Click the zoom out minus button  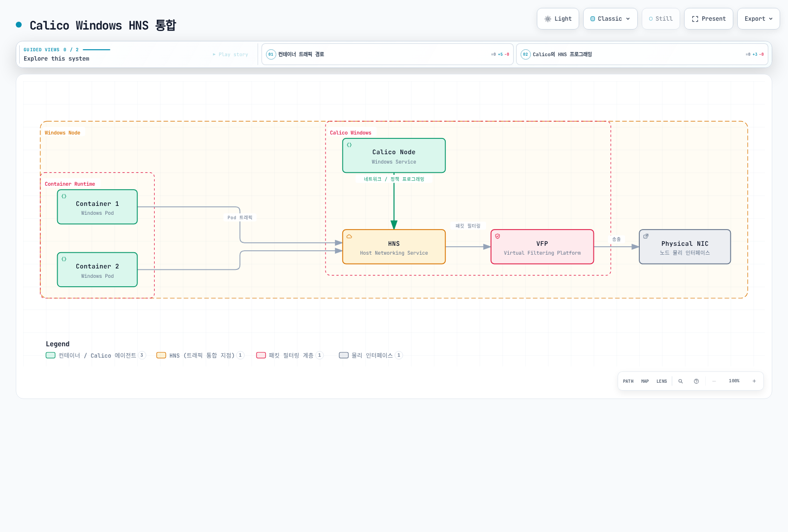(714, 381)
